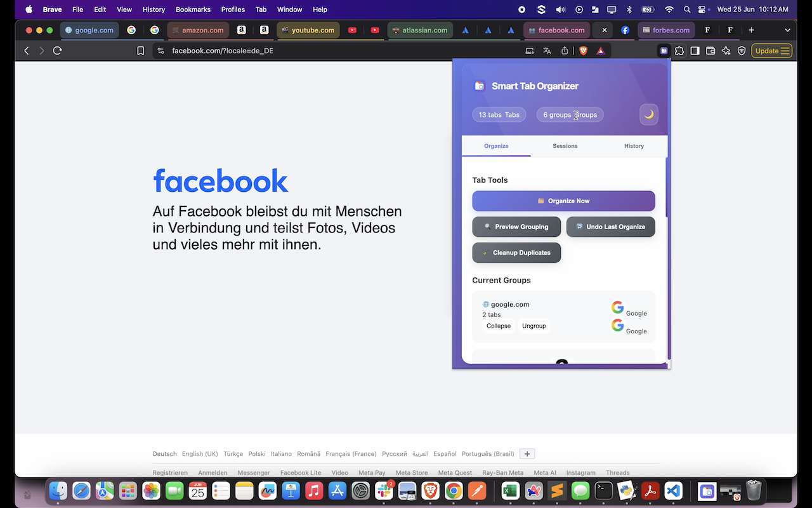Click the screen cast icon in address bar

click(530, 51)
